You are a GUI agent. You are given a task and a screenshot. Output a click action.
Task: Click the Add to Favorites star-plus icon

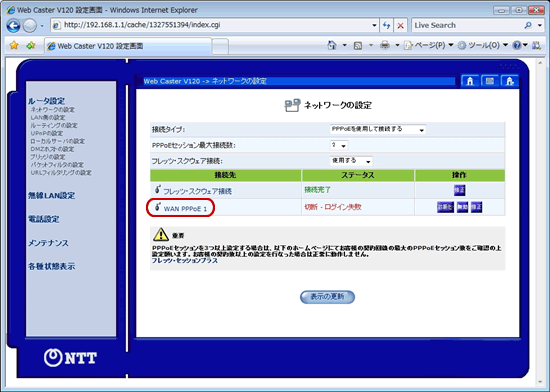coord(31,46)
